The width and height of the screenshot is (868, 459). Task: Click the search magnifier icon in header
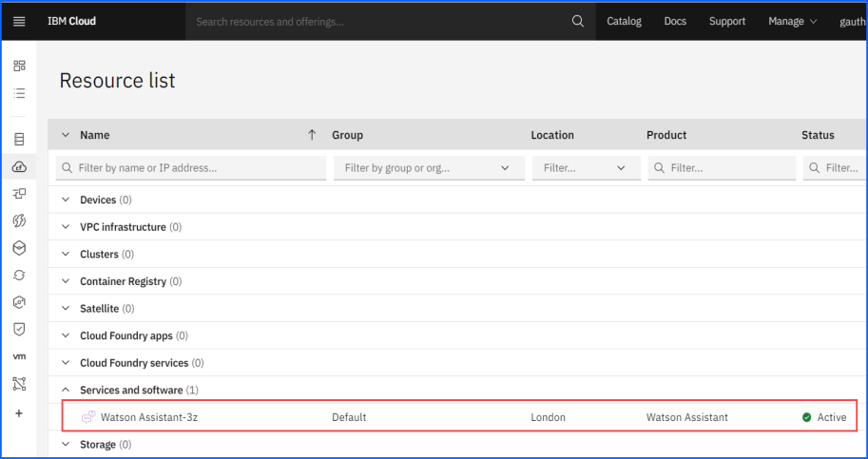tap(577, 21)
